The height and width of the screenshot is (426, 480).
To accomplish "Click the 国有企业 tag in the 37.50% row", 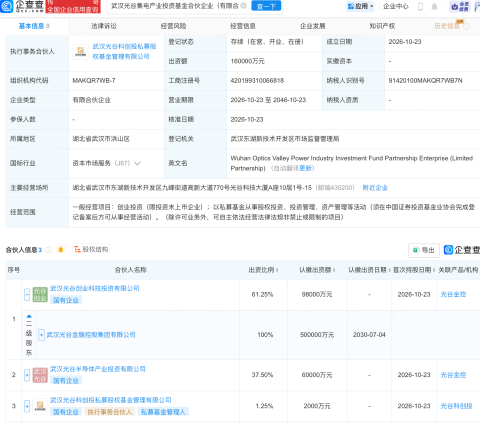I will pos(66,381).
